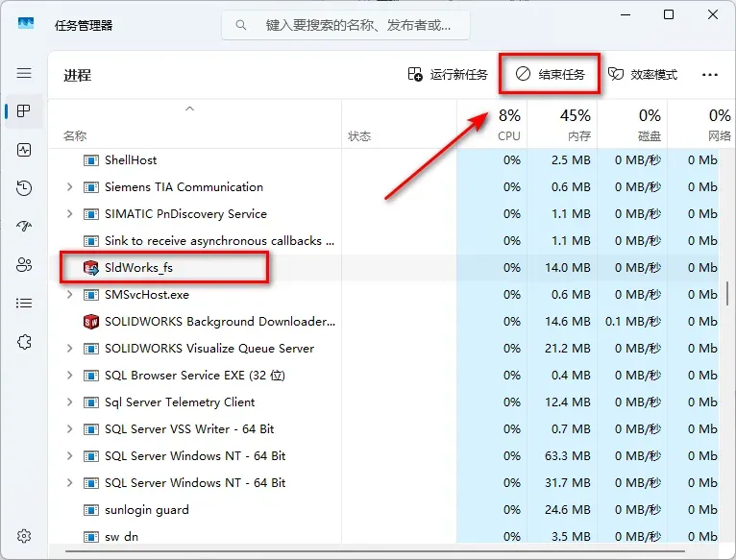
Task: Sort by the 磁盘 column header
Action: (x=650, y=136)
